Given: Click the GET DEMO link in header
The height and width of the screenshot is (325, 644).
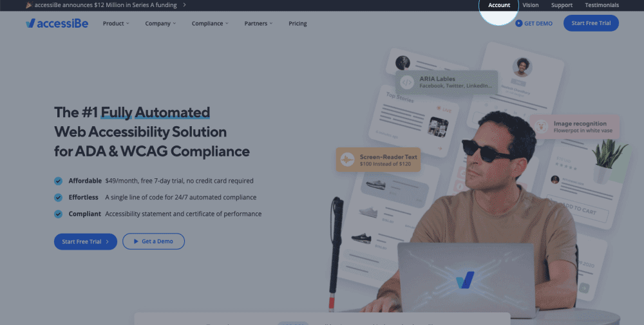Looking at the screenshot, I should pos(534,23).
